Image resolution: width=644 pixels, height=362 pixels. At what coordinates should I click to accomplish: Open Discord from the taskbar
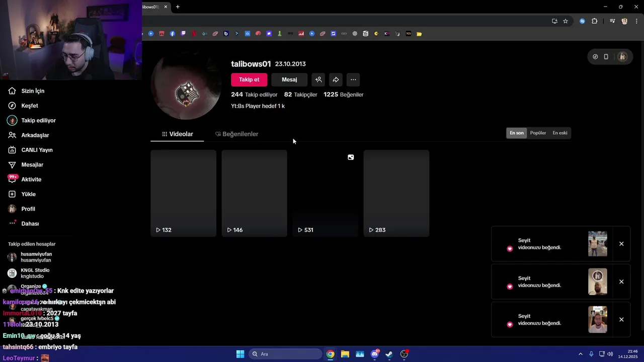[375, 354]
